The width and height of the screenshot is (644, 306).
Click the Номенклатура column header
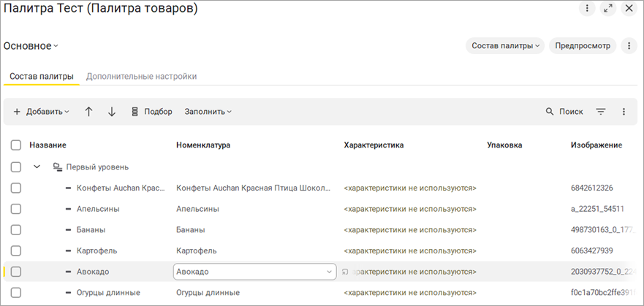[x=203, y=145]
